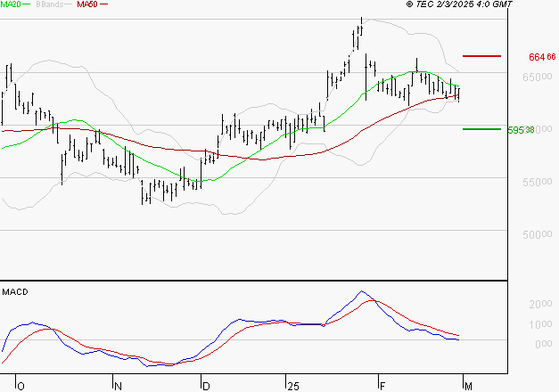Click the 550.00 price axis label
The height and width of the screenshot is (392, 559).
click(538, 182)
